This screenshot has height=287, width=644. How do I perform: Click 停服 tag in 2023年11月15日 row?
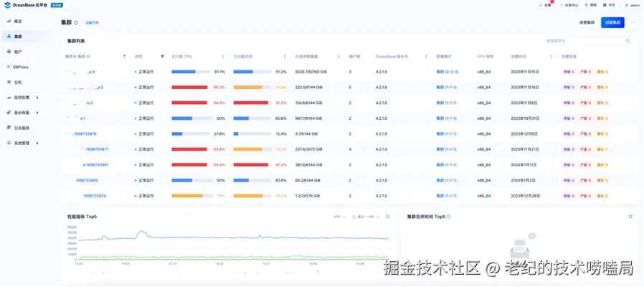pos(569,72)
